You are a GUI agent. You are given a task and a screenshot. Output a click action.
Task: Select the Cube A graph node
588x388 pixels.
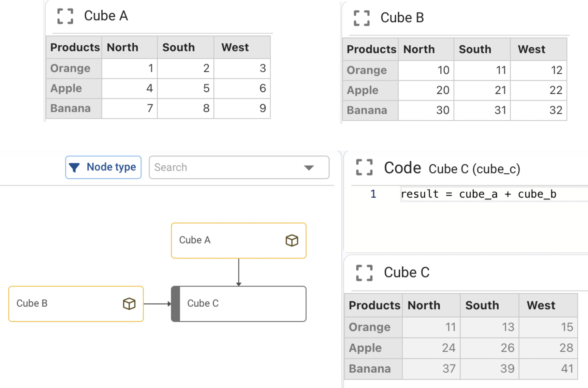tap(239, 241)
